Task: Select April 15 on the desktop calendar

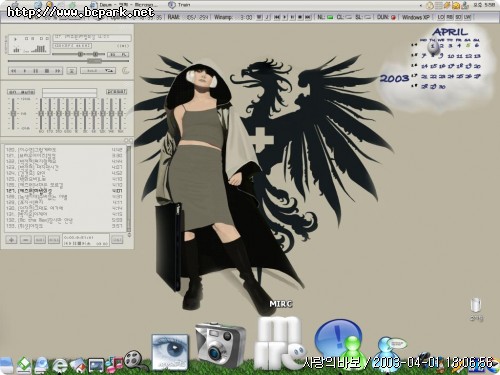Action: point(433,66)
